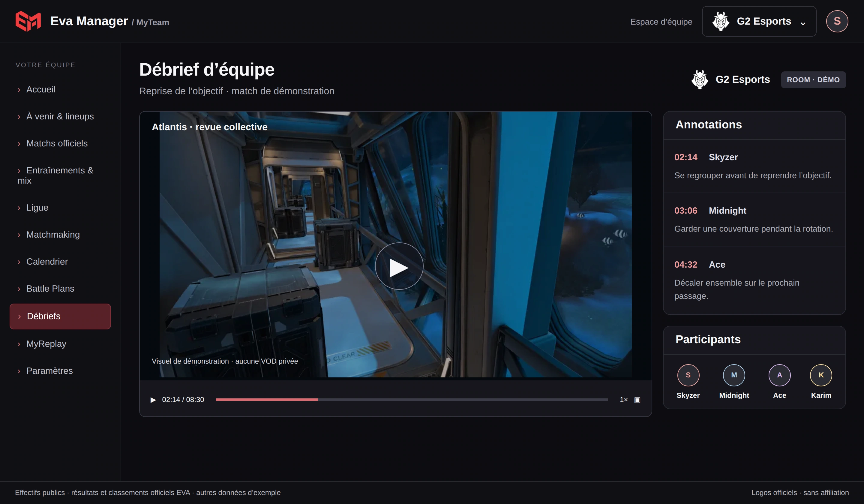
Task: Go to Accueil in the sidebar
Action: tap(60, 89)
